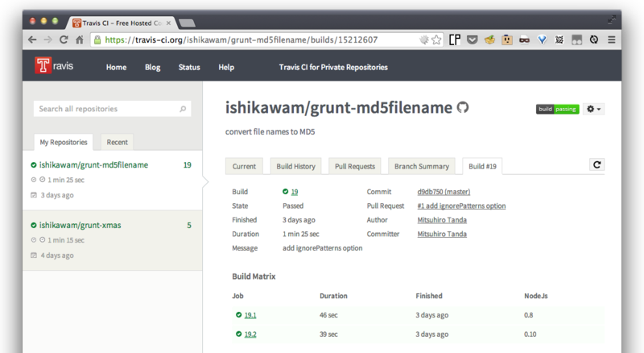This screenshot has width=644, height=353.
Task: Click Committer Mitsuhiro Tanda link
Action: (x=442, y=234)
